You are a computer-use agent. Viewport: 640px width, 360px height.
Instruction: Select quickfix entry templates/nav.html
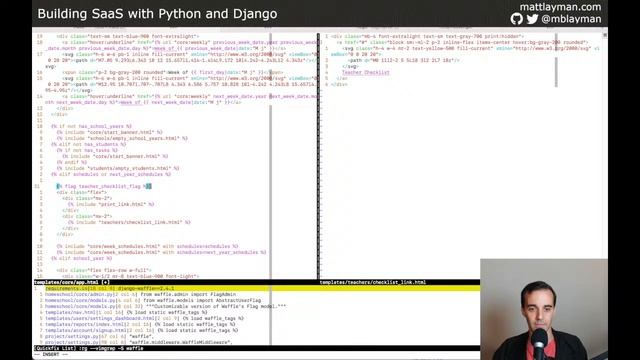126,312
